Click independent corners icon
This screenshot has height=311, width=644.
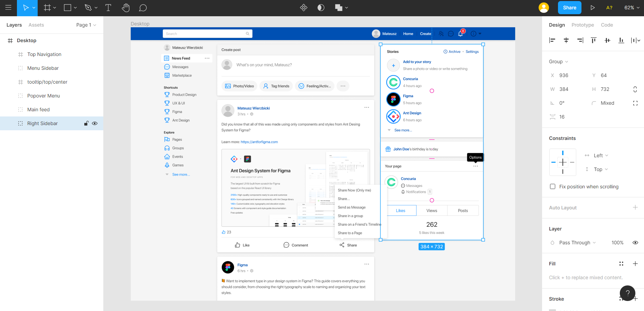[635, 103]
